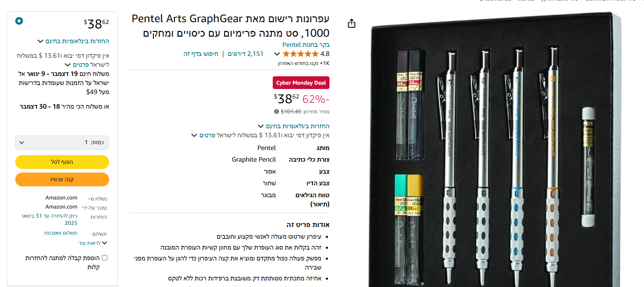644x287 pixels.
Task: Open the 2,151 ratings link
Action: 245,54
